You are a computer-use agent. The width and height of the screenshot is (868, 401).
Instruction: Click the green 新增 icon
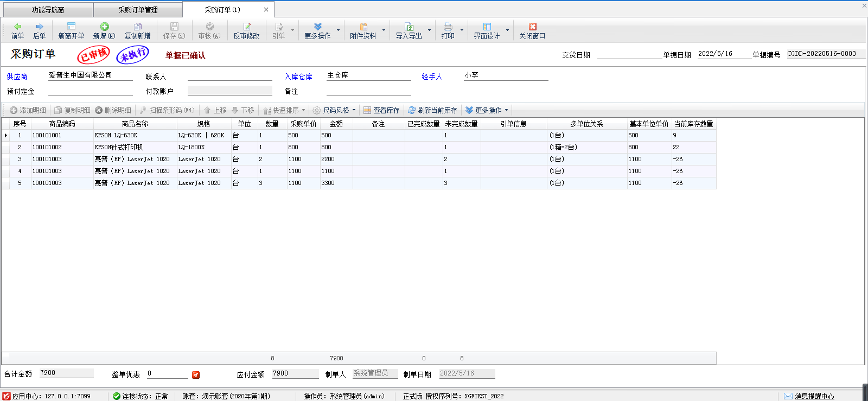(x=104, y=27)
